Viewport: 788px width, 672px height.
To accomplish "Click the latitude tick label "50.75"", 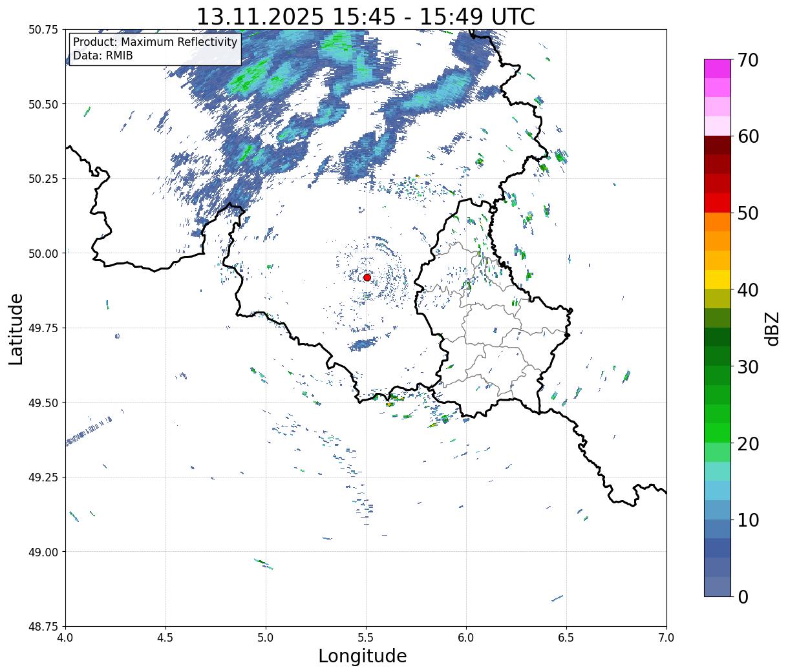I will coord(43,30).
